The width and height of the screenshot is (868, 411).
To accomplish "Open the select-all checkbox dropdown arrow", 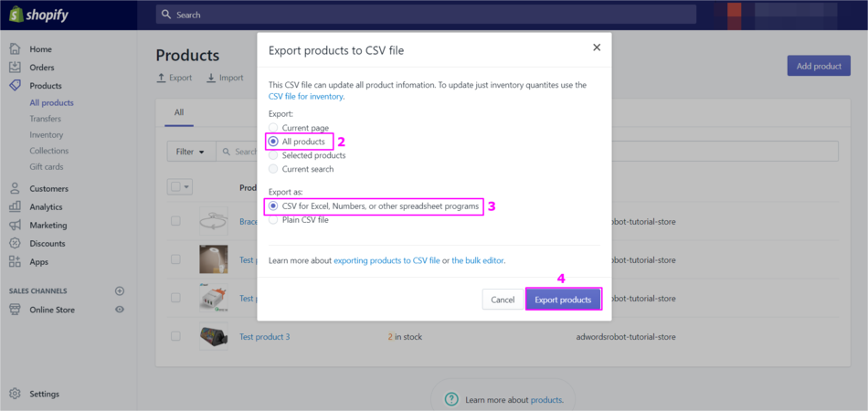I will [x=187, y=187].
